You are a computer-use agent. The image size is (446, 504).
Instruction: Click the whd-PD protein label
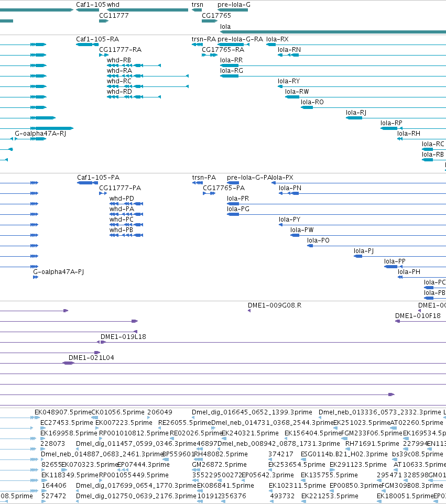(x=122, y=199)
